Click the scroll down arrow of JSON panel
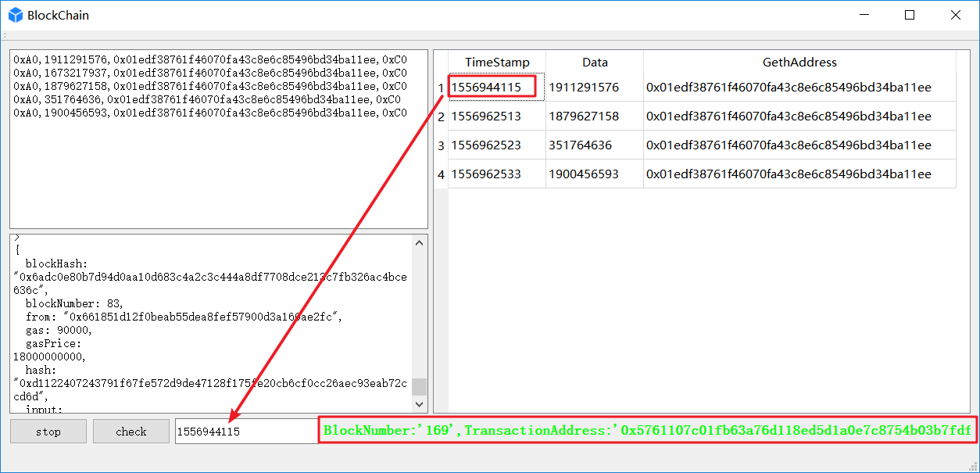Viewport: 980px width, 473px height. [420, 404]
